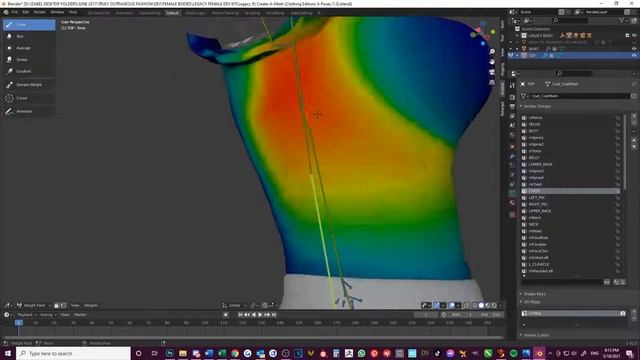640x360 pixels.
Task: Open the Edit menu
Action: coord(26,13)
